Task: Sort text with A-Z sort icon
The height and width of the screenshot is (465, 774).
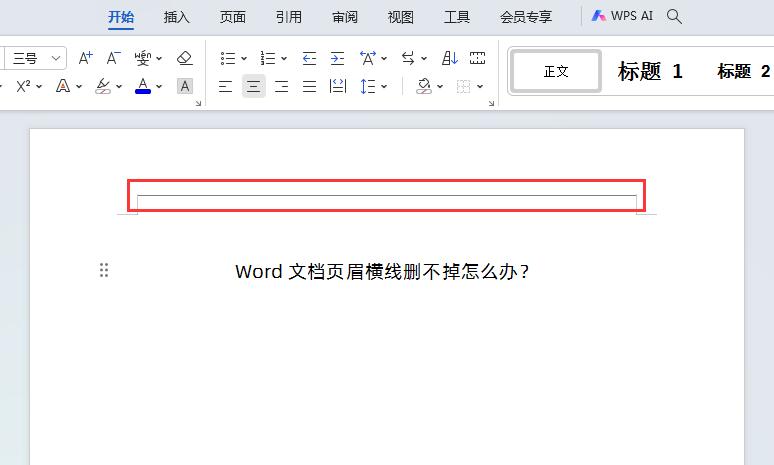Action: (x=450, y=58)
